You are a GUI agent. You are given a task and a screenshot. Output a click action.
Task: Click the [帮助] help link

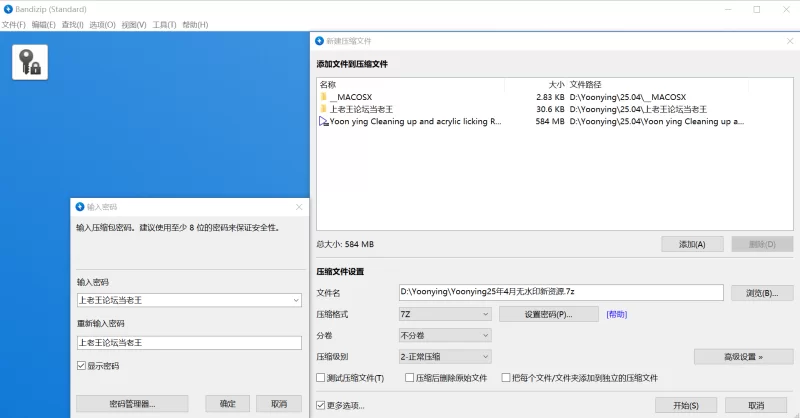coord(617,314)
